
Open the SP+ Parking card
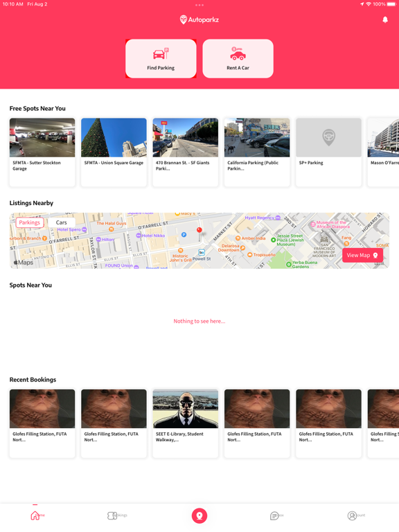tap(328, 152)
